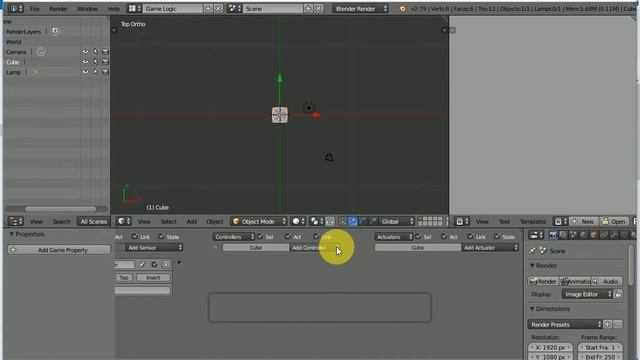Viewport: 640px width, 360px height.
Task: Open the Global transform orientation dropdown
Action: [x=397, y=221]
